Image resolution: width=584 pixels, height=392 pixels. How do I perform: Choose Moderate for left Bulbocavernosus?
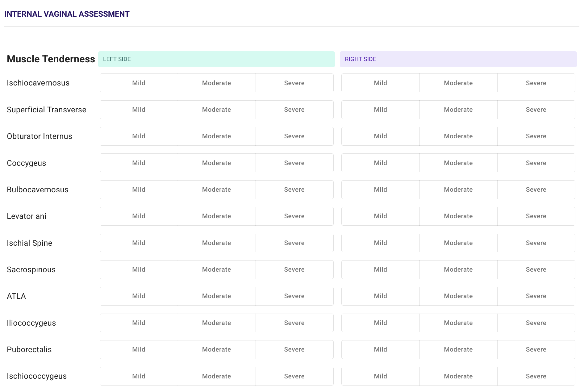click(x=216, y=190)
